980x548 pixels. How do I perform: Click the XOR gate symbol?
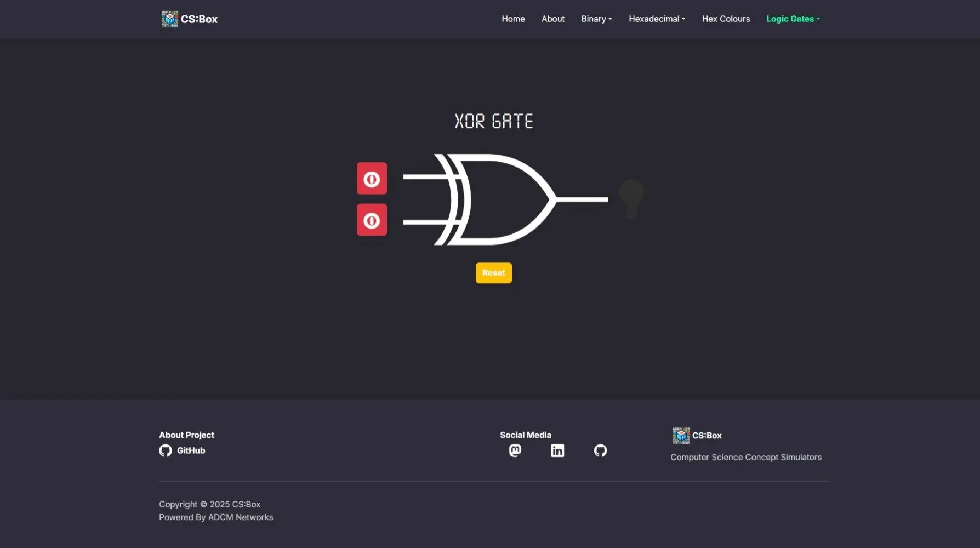[x=493, y=199]
